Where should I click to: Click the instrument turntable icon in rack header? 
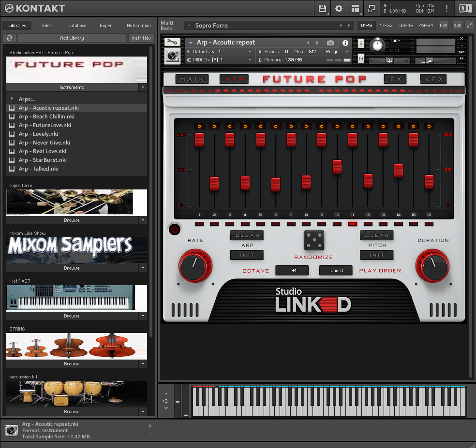click(x=172, y=56)
